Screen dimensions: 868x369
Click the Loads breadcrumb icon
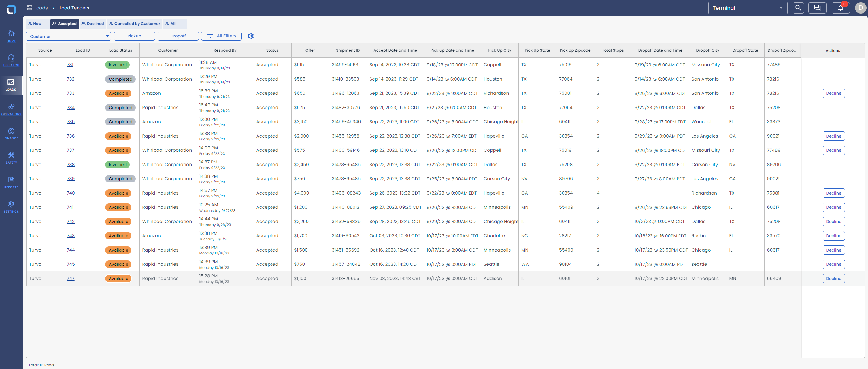[x=30, y=8]
